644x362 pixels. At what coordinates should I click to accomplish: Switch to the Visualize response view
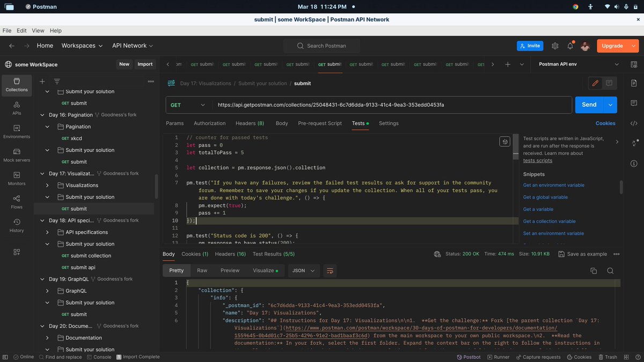266,271
